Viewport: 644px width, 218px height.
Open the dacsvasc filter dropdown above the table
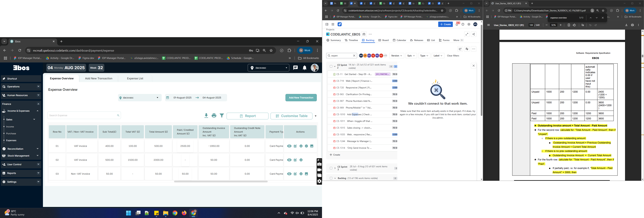click(x=140, y=98)
